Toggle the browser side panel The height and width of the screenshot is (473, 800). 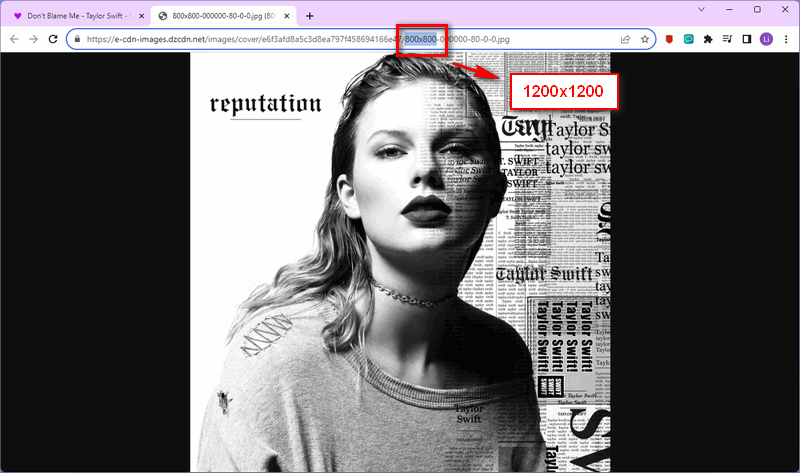click(x=747, y=39)
